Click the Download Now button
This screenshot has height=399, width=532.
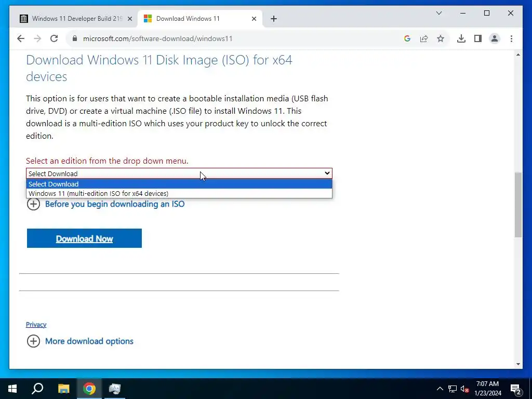click(84, 238)
